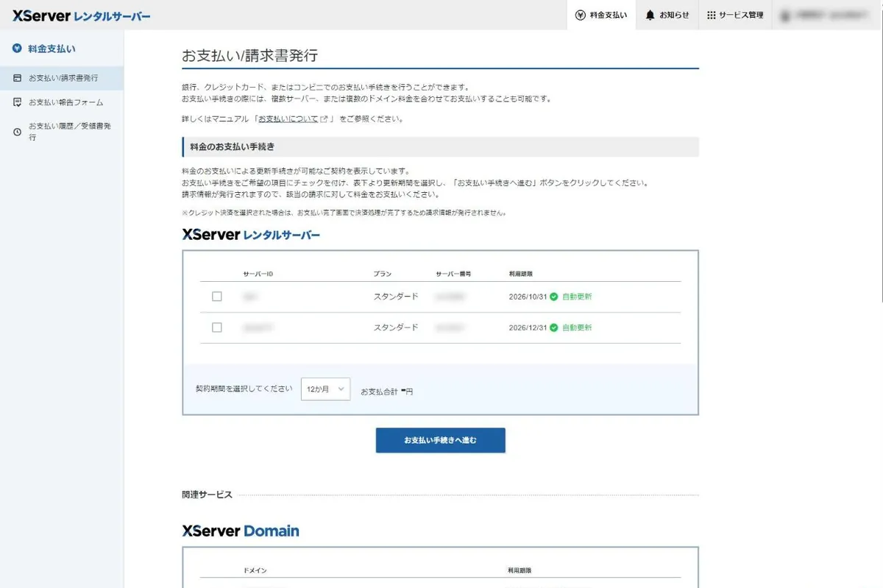Click the XServer レンタルサーバー header logo
This screenshot has width=883, height=588.
tap(82, 15)
